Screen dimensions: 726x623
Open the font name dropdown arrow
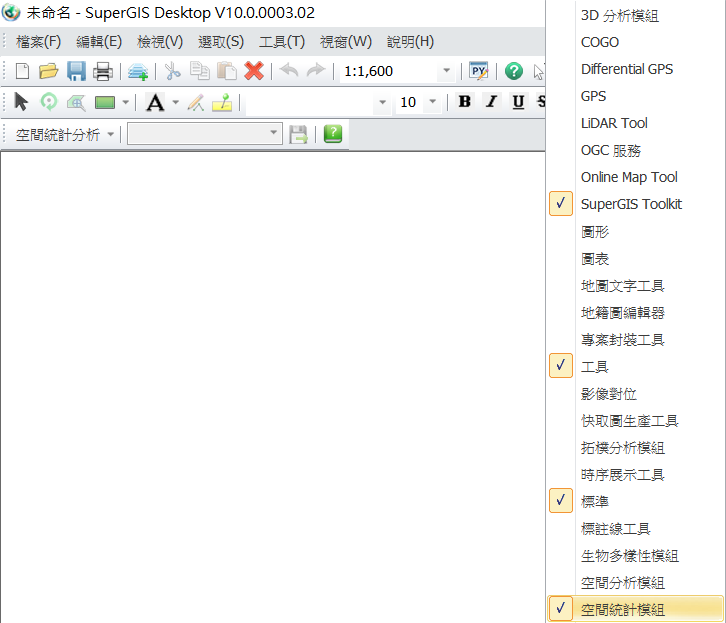[382, 102]
